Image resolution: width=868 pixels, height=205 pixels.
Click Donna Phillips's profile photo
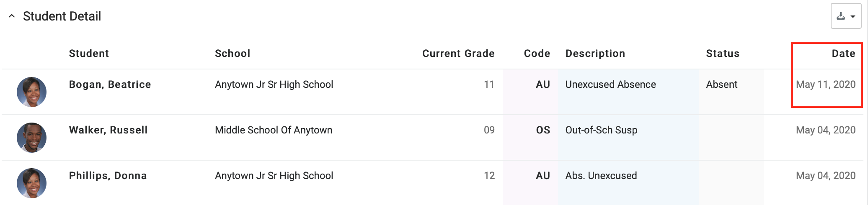pos(31,183)
